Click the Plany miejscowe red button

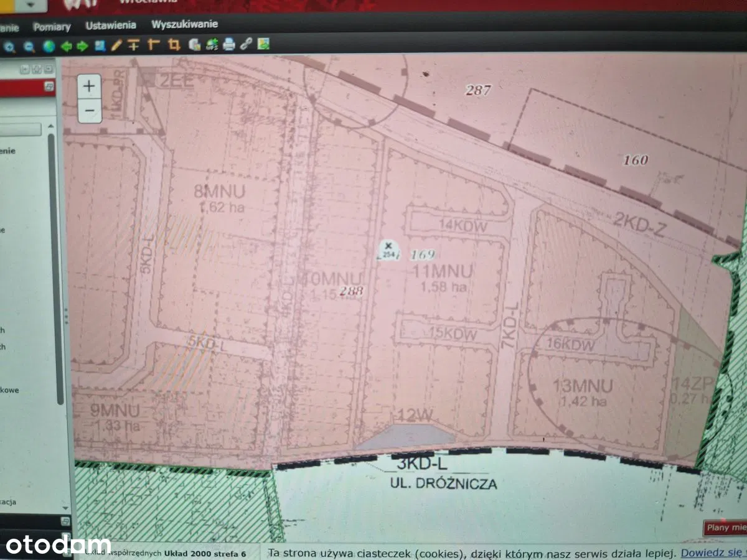click(x=726, y=528)
